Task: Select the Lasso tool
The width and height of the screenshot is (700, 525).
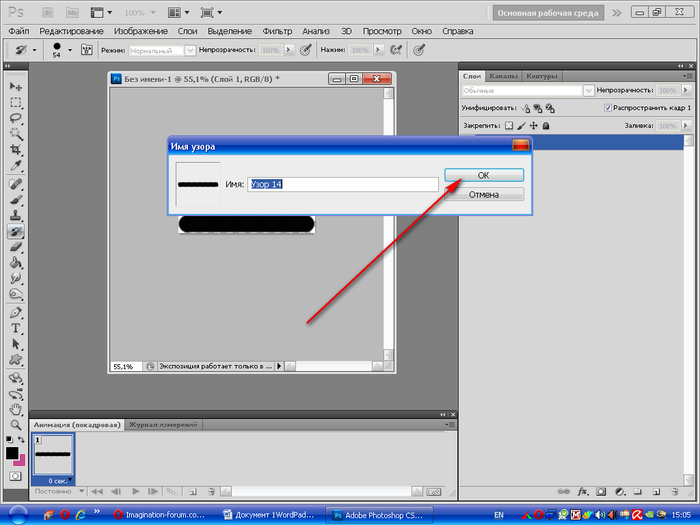Action: coord(16,117)
